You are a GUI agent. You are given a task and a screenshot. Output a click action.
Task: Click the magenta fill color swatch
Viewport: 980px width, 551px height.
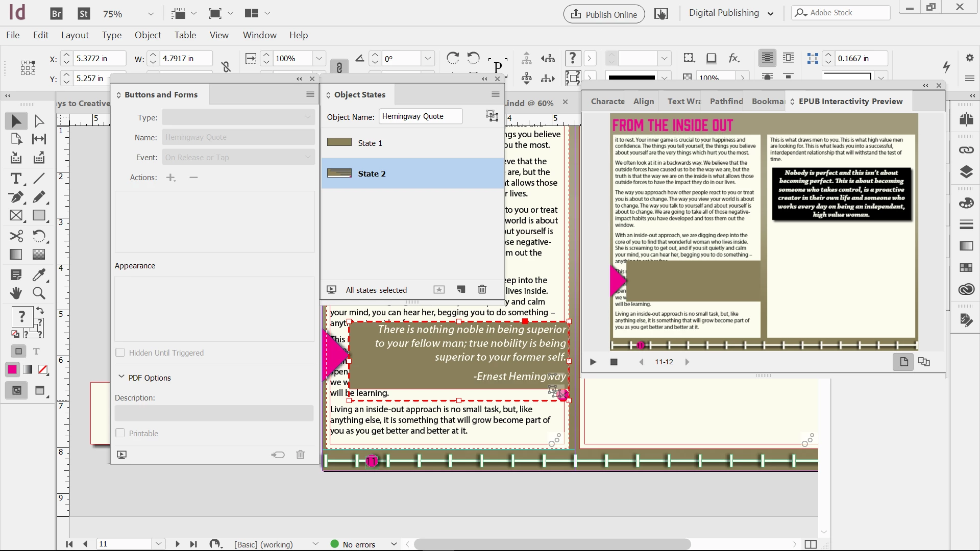click(12, 369)
